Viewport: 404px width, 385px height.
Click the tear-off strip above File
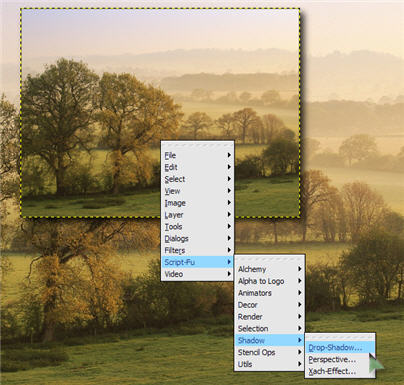(x=197, y=145)
